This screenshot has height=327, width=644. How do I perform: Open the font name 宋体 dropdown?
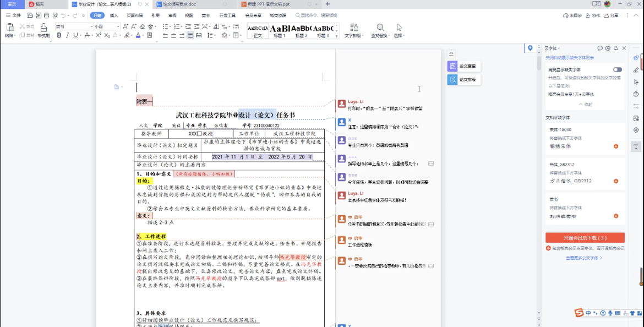point(91,26)
